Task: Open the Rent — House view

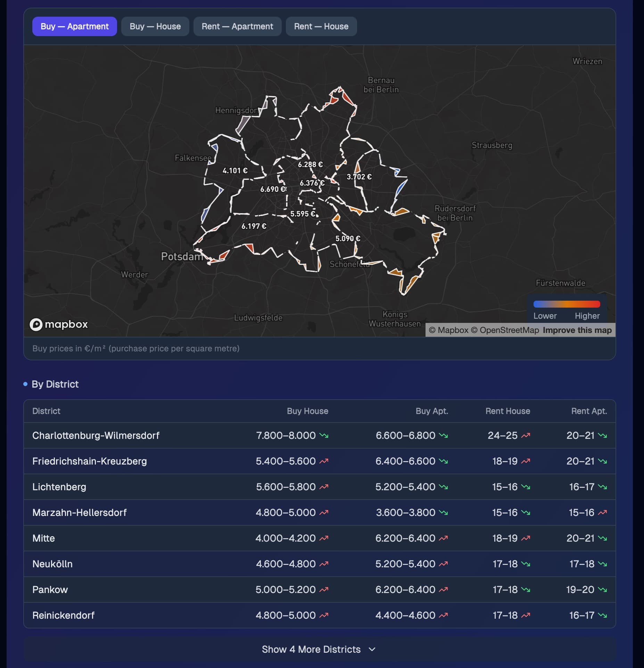Action: pos(321,26)
